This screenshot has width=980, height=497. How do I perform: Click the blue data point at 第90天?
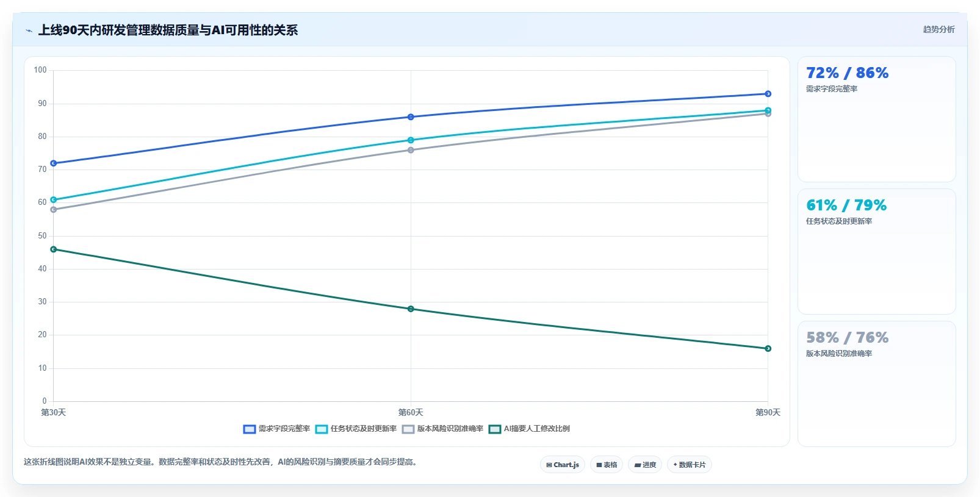768,94
